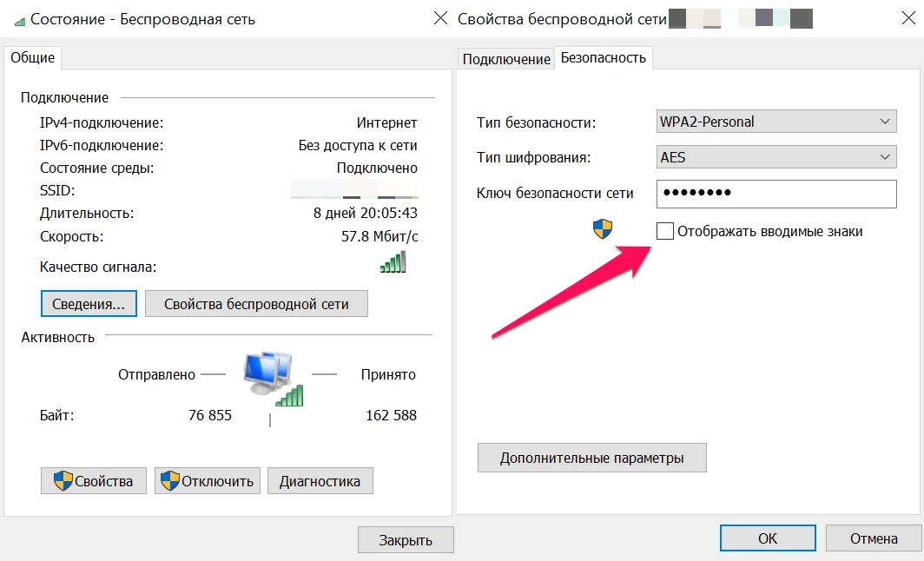Select the Общие tab in Status window
Viewport: 924px width, 561px height.
tap(32, 57)
